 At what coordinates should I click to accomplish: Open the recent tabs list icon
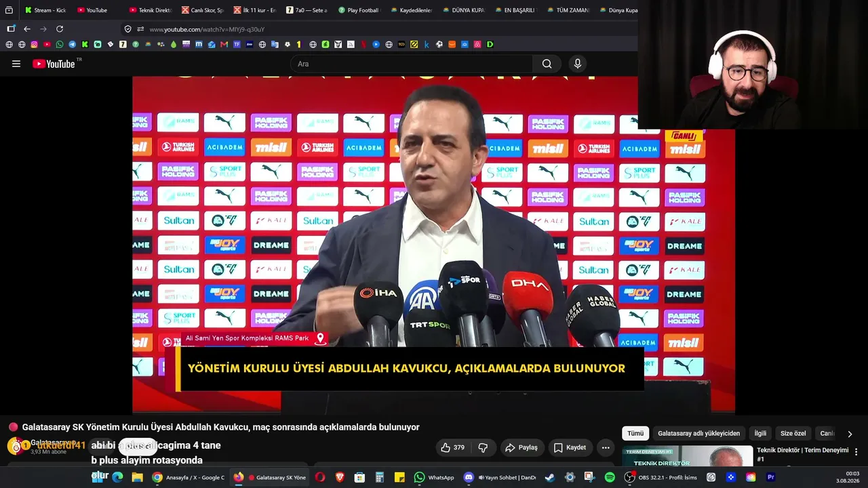coord(9,10)
